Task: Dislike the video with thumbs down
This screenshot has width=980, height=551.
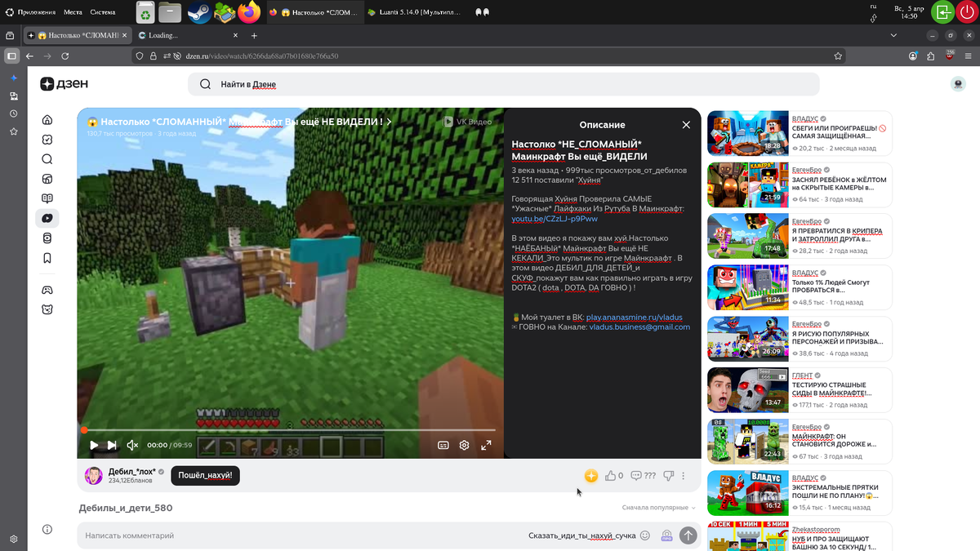Action: tap(668, 476)
